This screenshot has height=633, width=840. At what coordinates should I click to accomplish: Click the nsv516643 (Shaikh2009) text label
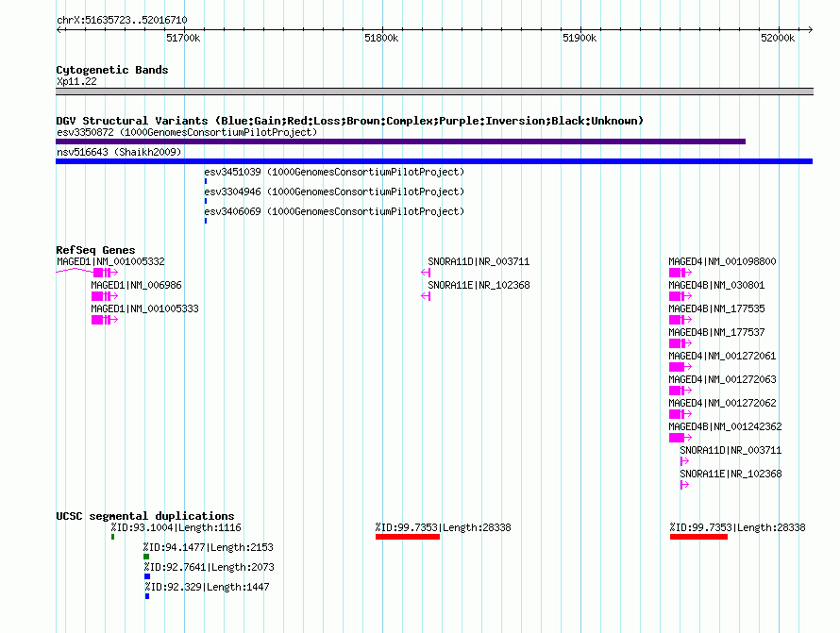coord(119,152)
